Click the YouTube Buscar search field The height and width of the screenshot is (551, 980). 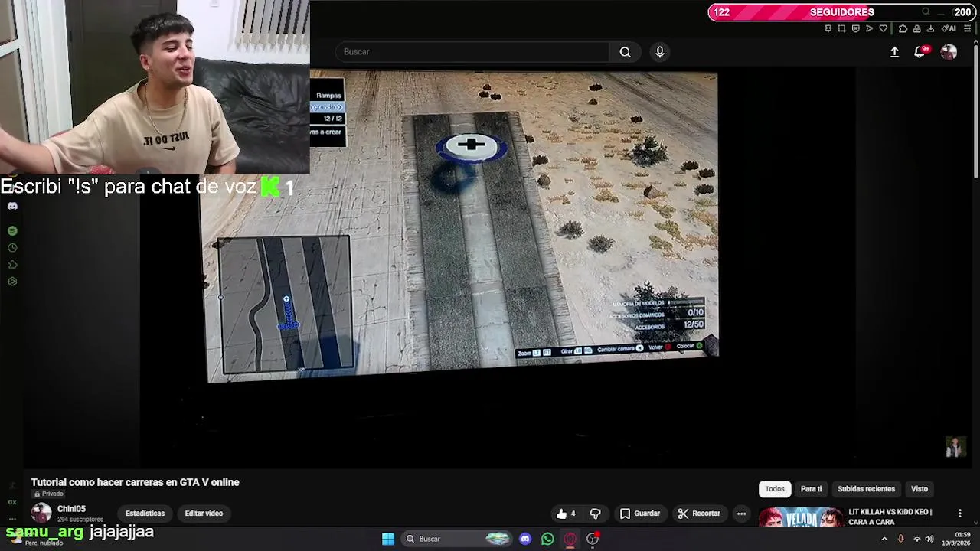point(472,52)
